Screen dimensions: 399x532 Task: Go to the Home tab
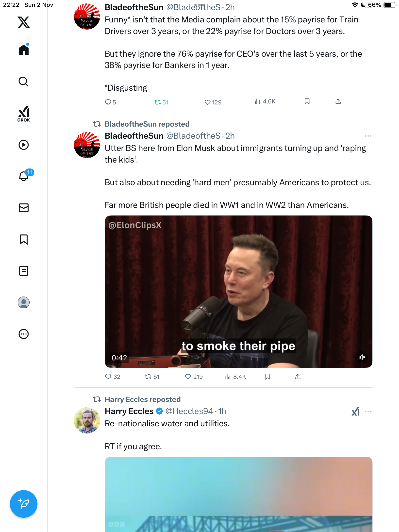pos(24,50)
